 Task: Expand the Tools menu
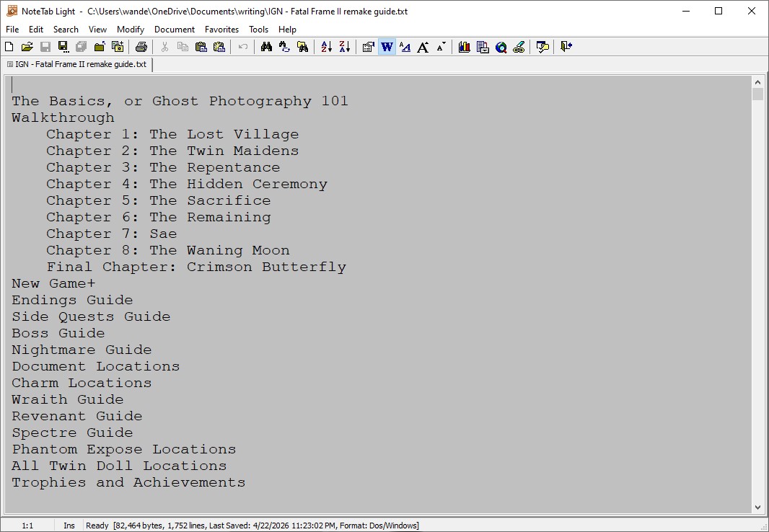tap(258, 30)
